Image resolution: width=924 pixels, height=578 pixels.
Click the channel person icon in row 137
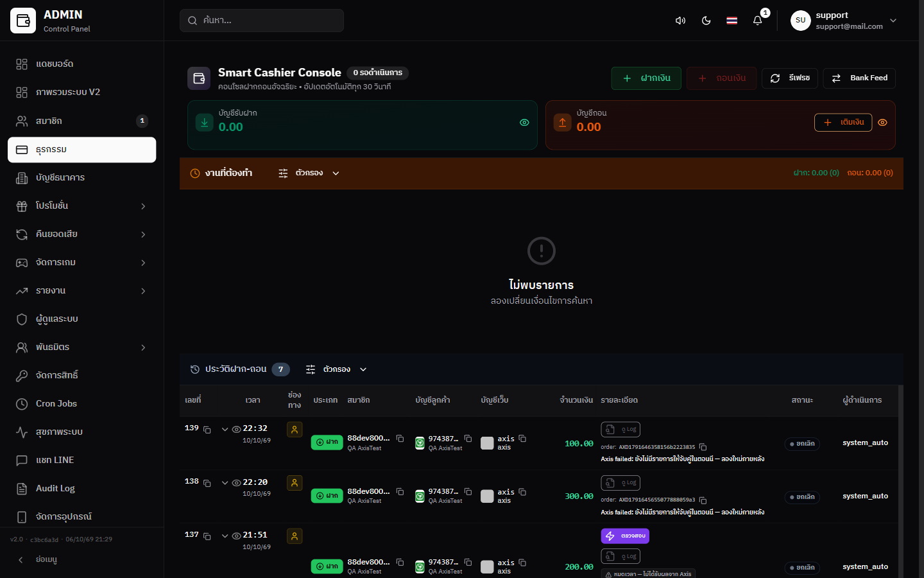tap(295, 536)
